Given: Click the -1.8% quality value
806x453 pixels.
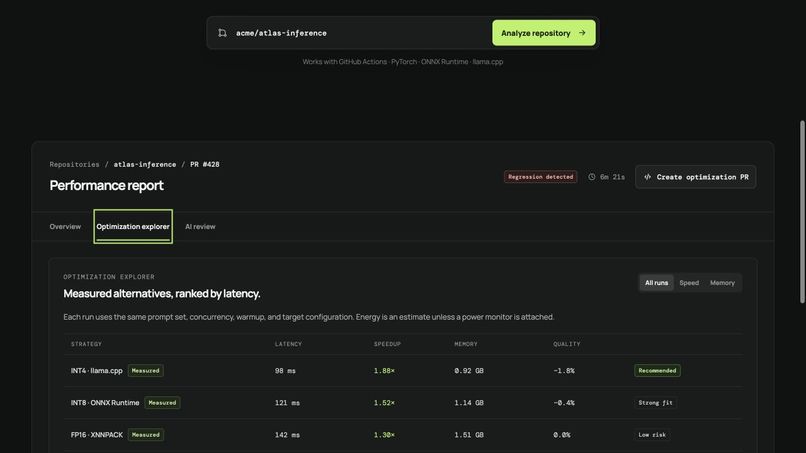Looking at the screenshot, I should tap(564, 371).
